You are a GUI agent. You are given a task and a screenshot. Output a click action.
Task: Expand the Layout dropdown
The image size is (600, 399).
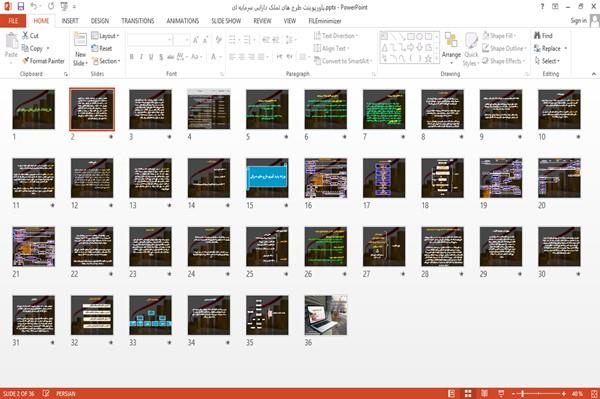[x=106, y=36]
